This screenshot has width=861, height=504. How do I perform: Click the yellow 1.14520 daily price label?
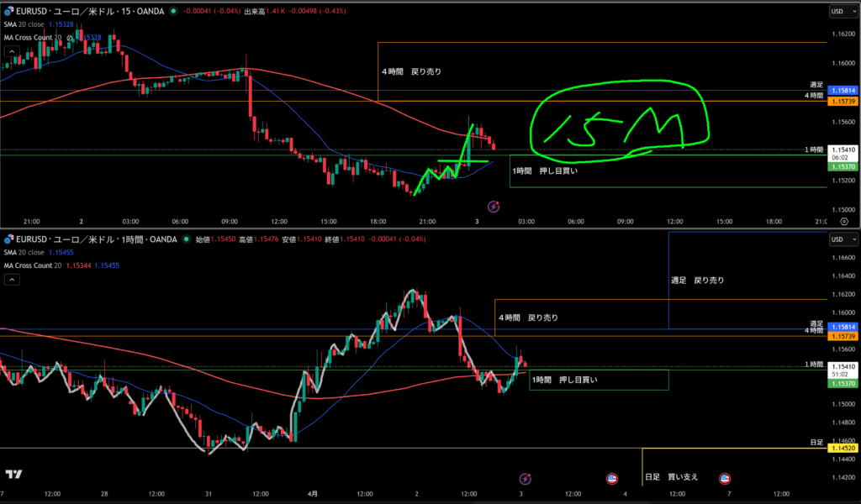coord(843,448)
